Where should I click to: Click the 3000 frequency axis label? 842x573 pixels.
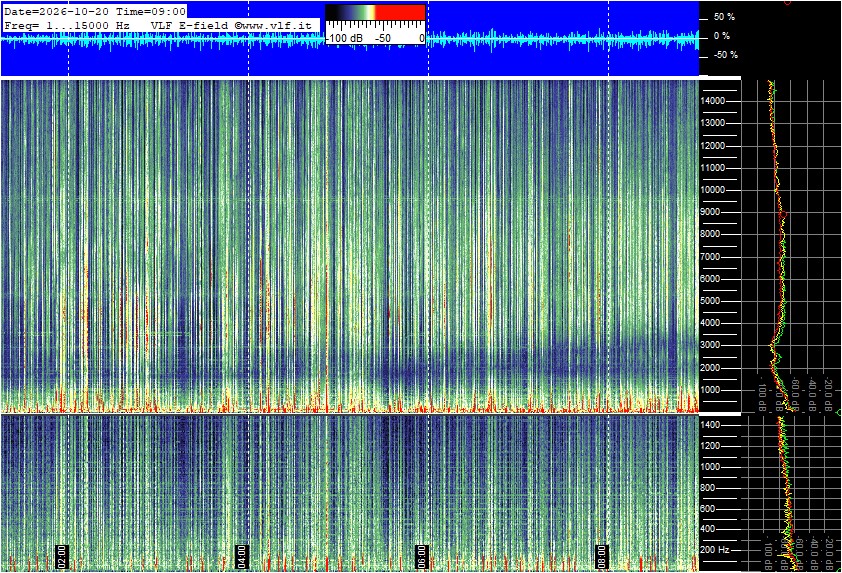pos(710,345)
